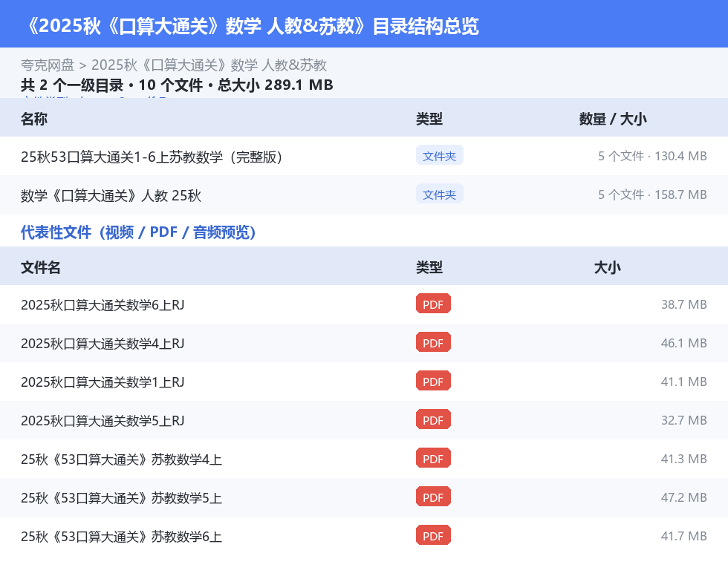The height and width of the screenshot is (579, 728).
Task: Open file 25秋《53口算大通关》苏教数学6上
Action: pos(121,536)
